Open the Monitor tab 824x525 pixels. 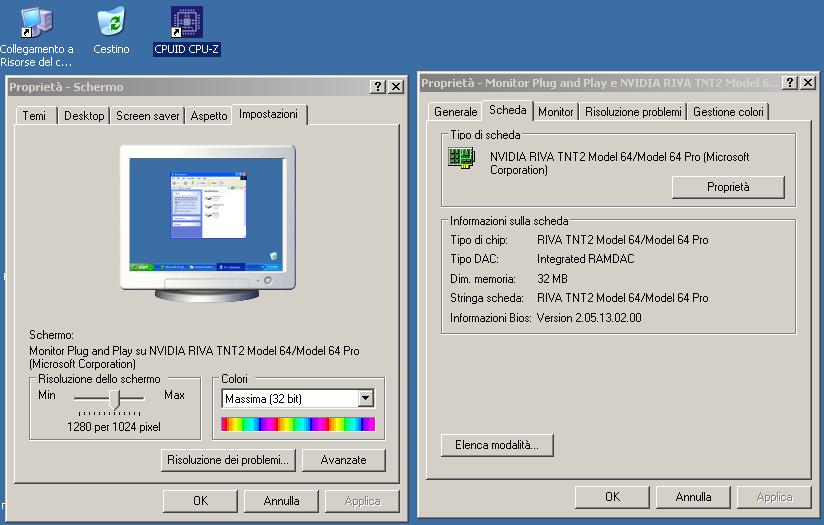555,112
